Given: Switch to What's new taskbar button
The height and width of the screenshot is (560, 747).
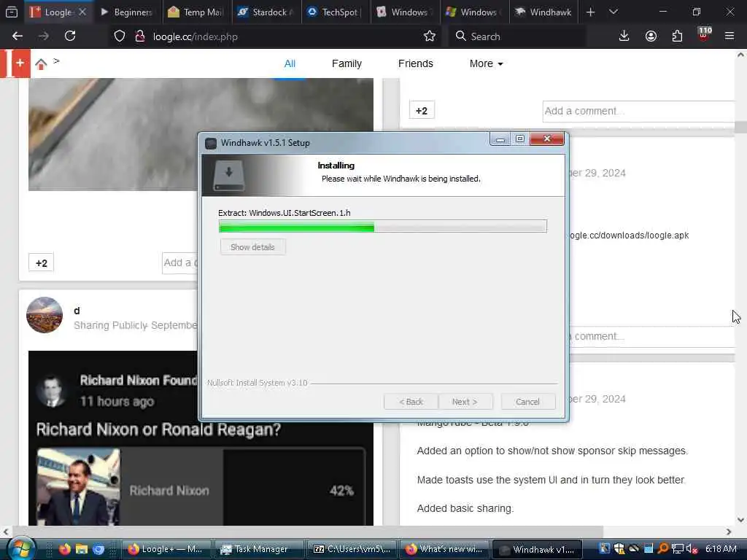Looking at the screenshot, I should [444, 549].
